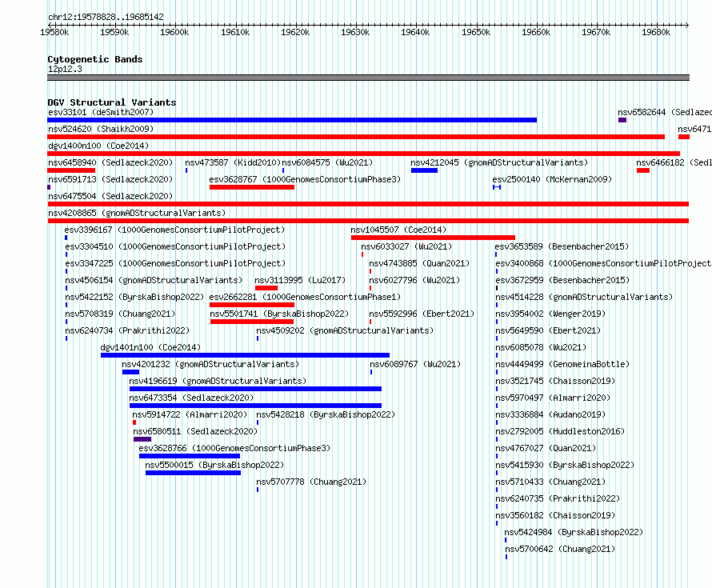Open the nsv4767027 (Quan2021) label
Screen dimensions: 712x588
[546, 448]
